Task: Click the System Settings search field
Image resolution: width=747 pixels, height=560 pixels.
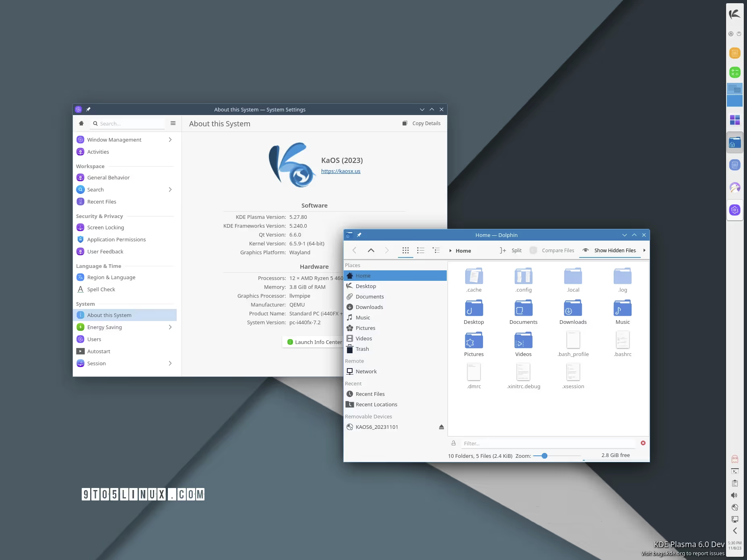Action: [x=128, y=124]
